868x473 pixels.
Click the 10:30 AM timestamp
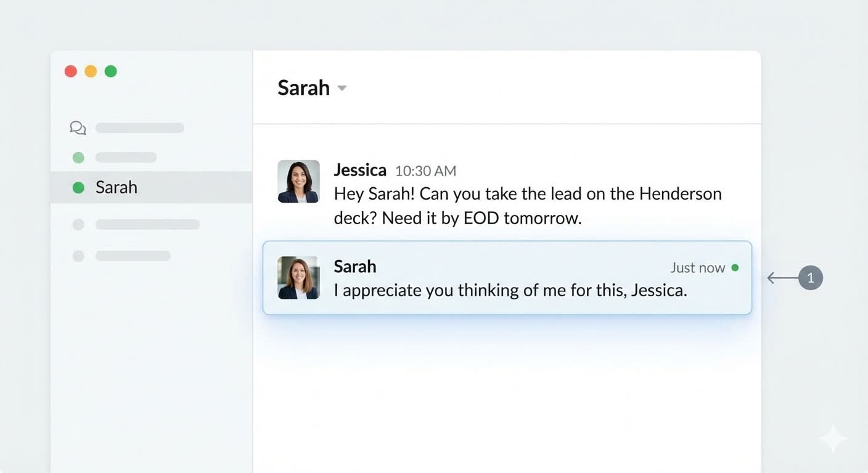[425, 171]
